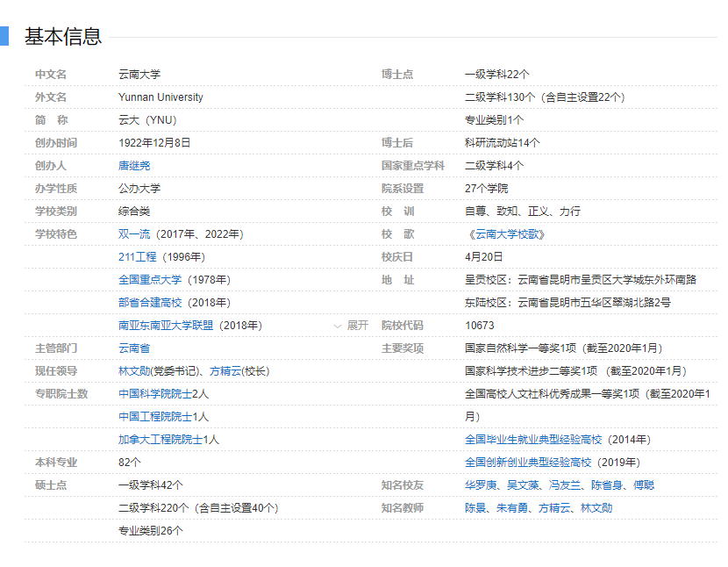The height and width of the screenshot is (567, 728).
Task: Open the 中国工程院院士 link
Action: 155,417
